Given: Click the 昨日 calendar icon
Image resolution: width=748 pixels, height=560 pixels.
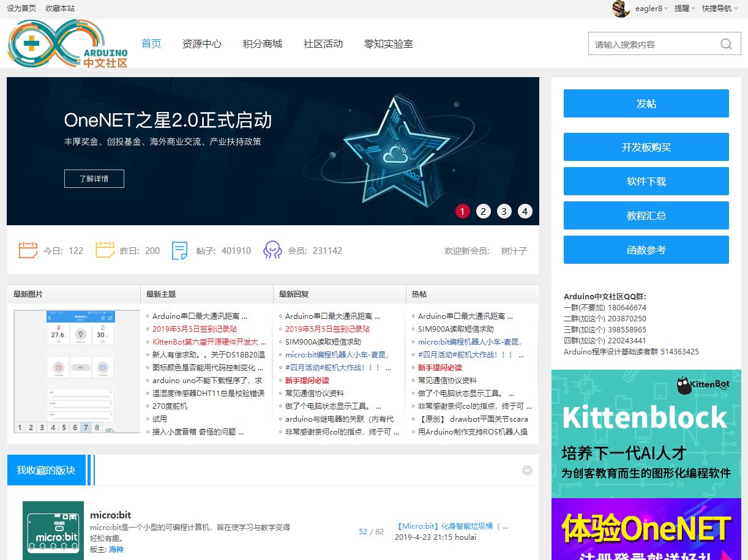Looking at the screenshot, I should [105, 250].
